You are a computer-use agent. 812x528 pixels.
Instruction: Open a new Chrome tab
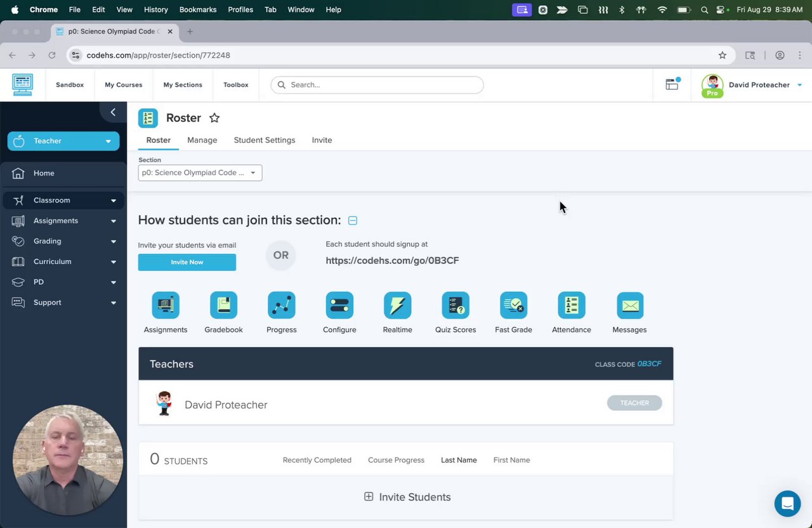click(190, 31)
